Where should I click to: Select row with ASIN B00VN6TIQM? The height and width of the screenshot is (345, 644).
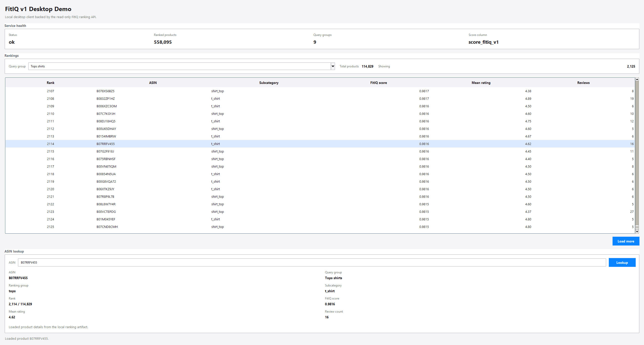tap(320, 166)
